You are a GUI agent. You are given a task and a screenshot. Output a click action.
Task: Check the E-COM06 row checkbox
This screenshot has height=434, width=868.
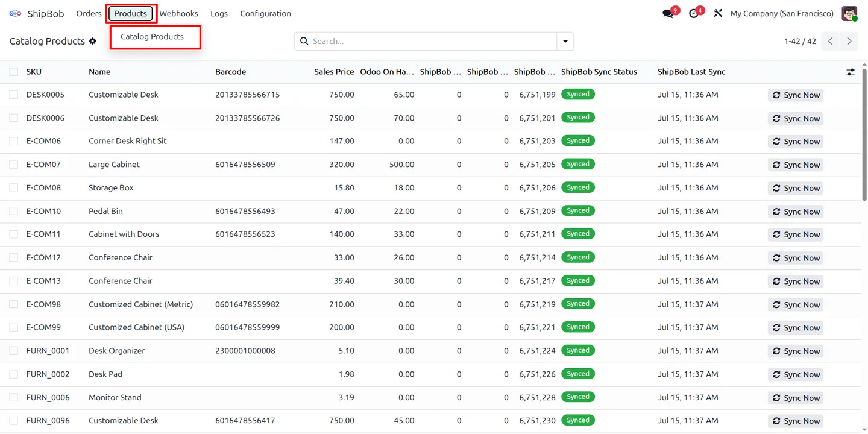[13, 141]
